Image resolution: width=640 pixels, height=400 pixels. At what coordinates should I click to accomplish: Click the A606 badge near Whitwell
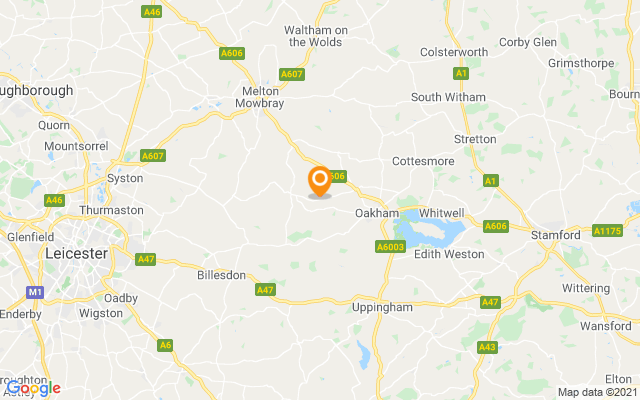496,226
